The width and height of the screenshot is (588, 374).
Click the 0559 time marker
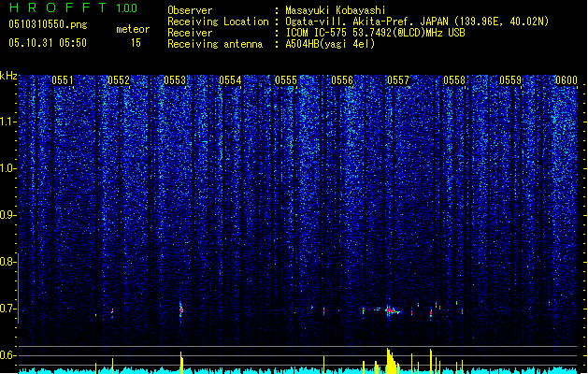coord(510,80)
